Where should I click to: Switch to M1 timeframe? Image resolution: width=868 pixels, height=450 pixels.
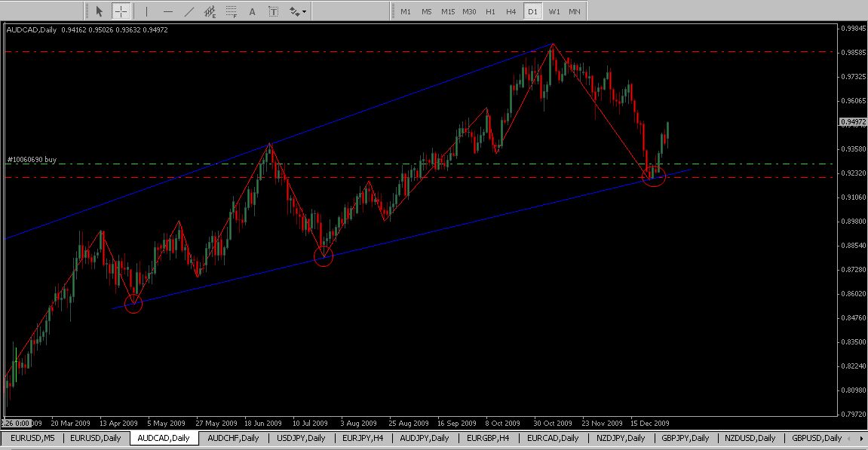[x=406, y=11]
